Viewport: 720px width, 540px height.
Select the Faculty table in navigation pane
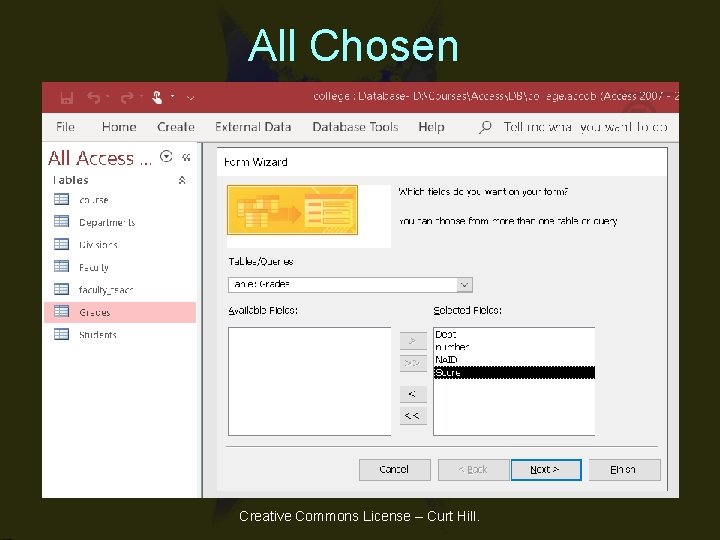pos(120,267)
